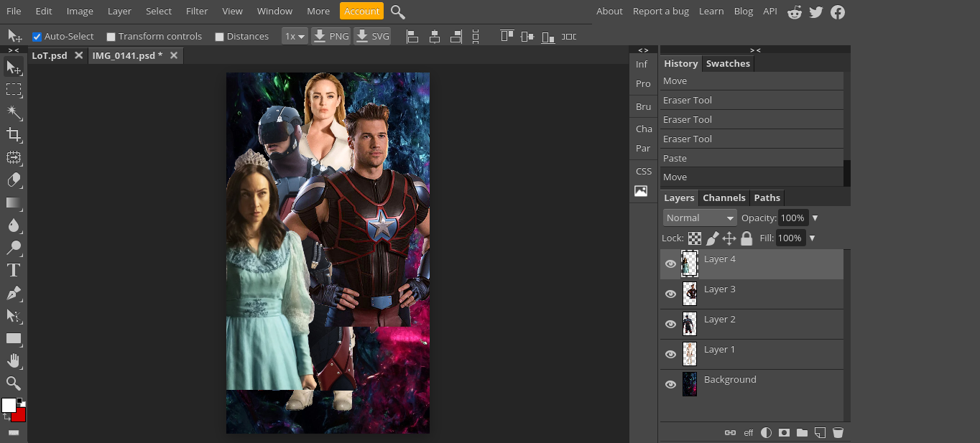
Task: Select the Type tool
Action: pos(14,270)
